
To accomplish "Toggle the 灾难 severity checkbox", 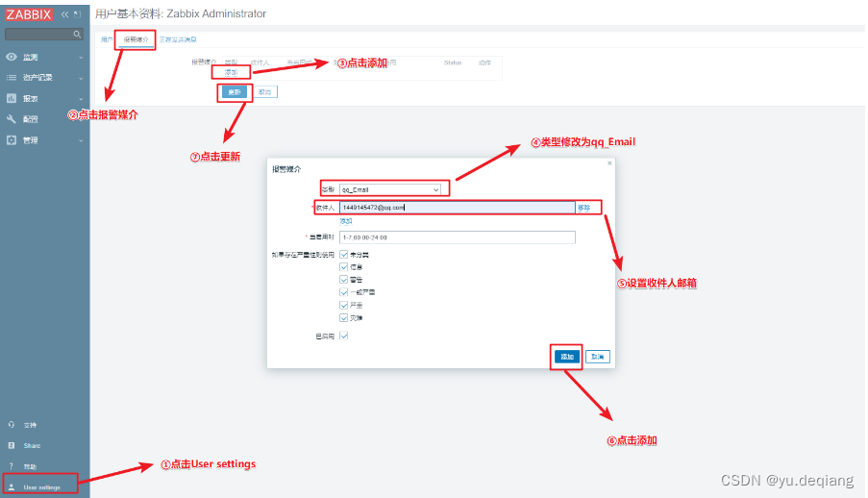I will pos(344,318).
